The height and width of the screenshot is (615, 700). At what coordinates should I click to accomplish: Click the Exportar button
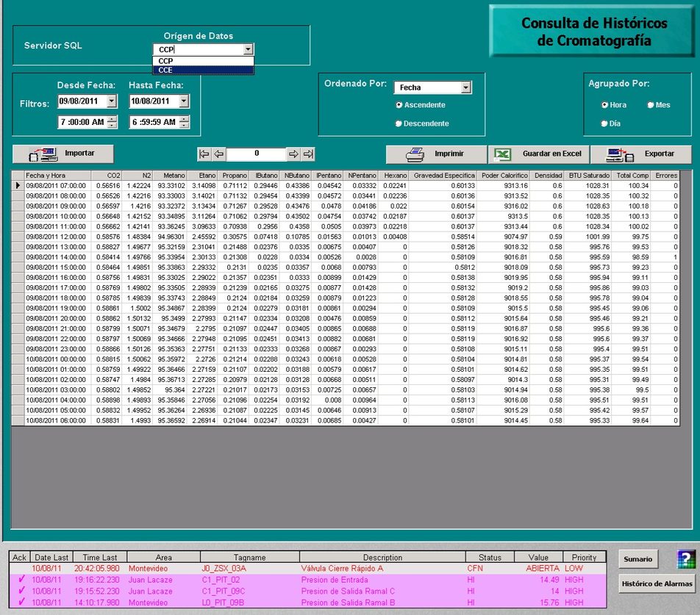click(x=641, y=154)
